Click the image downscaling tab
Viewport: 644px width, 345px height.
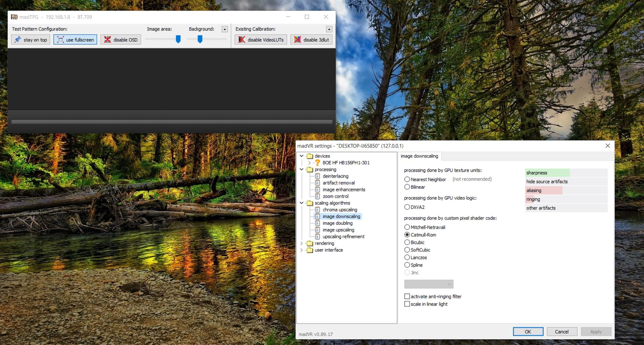click(x=419, y=156)
